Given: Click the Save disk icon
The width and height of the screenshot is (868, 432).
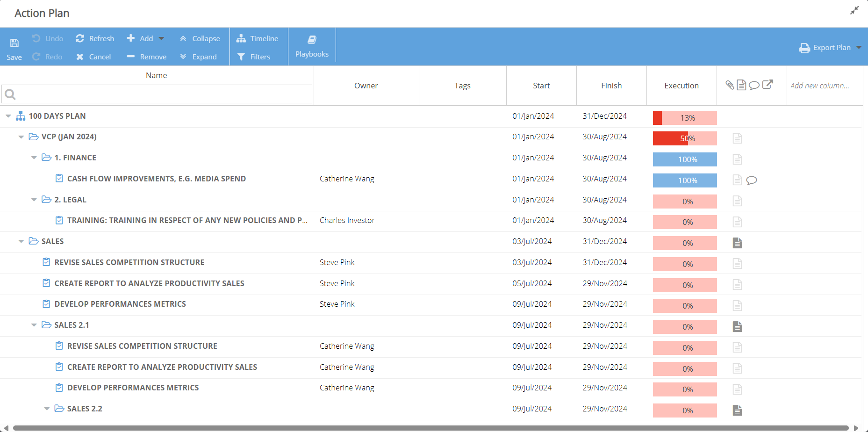Looking at the screenshot, I should 14,43.
